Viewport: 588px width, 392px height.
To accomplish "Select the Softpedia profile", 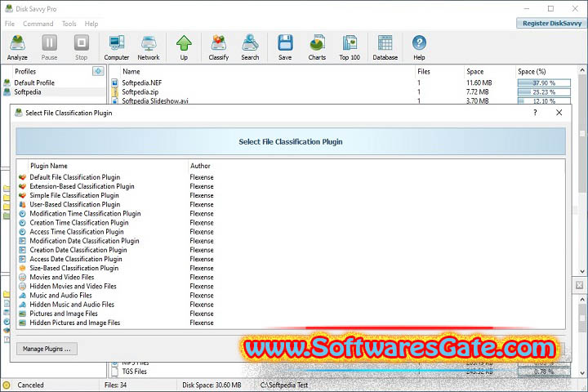I will pos(54,92).
